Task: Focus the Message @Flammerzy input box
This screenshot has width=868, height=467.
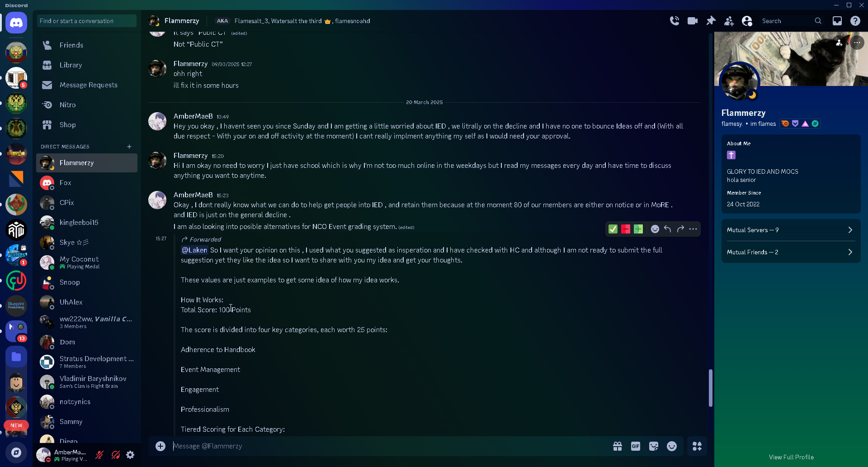Action: [384, 446]
